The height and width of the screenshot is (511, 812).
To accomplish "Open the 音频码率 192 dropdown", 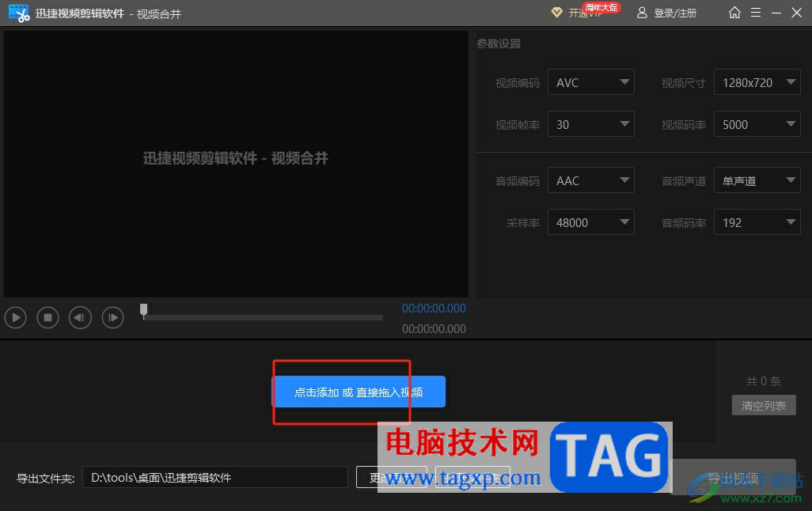I will tap(757, 222).
